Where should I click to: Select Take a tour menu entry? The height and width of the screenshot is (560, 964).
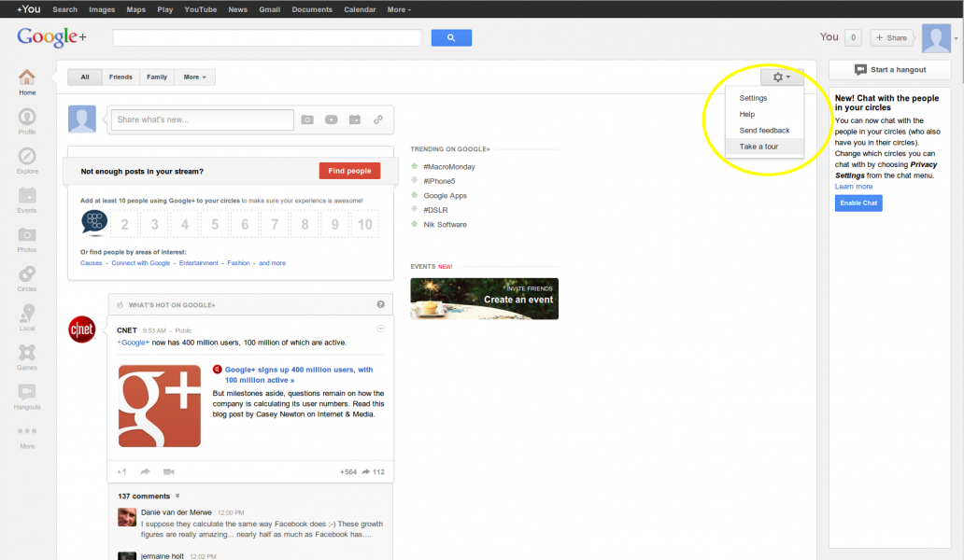click(758, 147)
